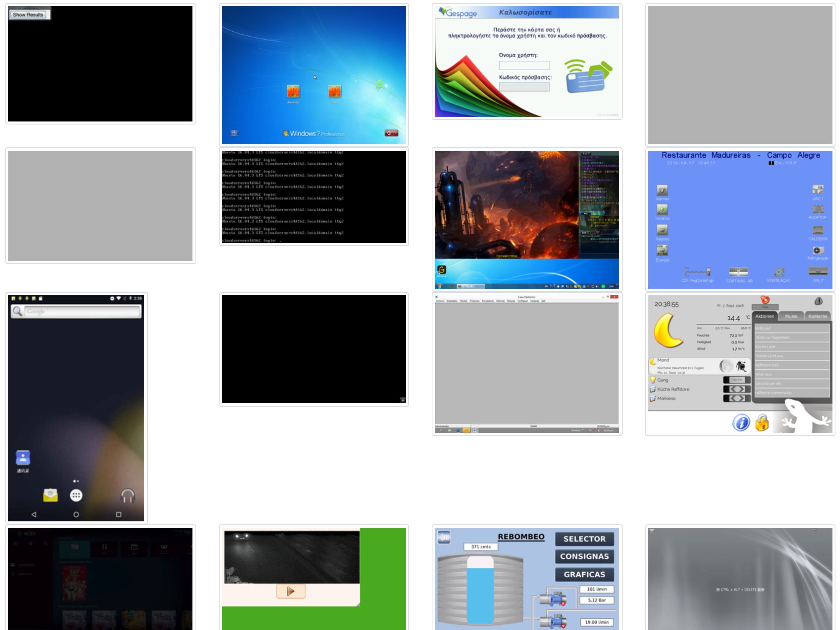Screen dimensions: 840x630
Task: Toggle the Gang light Aus/Ein switch
Action: [737, 380]
